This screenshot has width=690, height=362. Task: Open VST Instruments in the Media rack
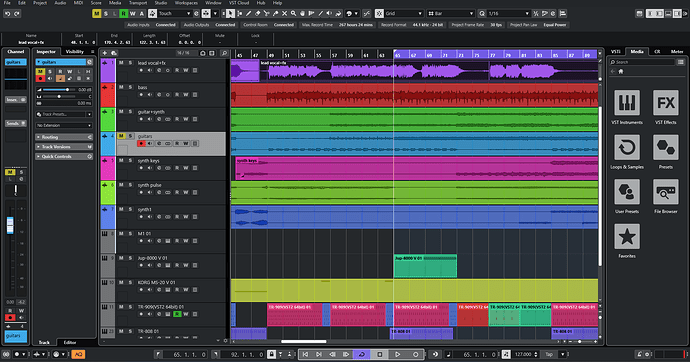[x=627, y=107]
